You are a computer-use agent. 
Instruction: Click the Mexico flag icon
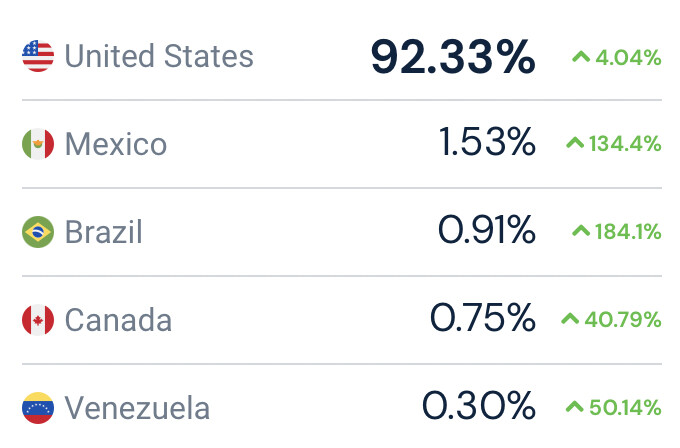38,144
